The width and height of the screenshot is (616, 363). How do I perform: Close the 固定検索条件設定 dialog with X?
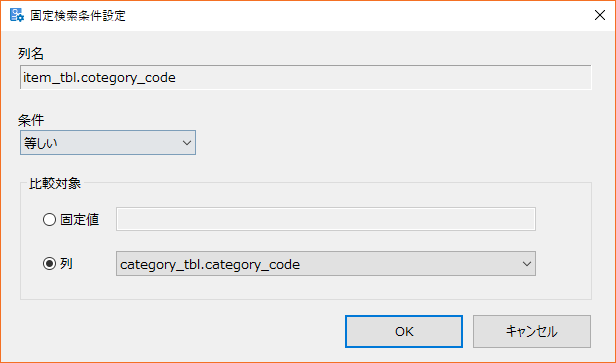(x=600, y=15)
